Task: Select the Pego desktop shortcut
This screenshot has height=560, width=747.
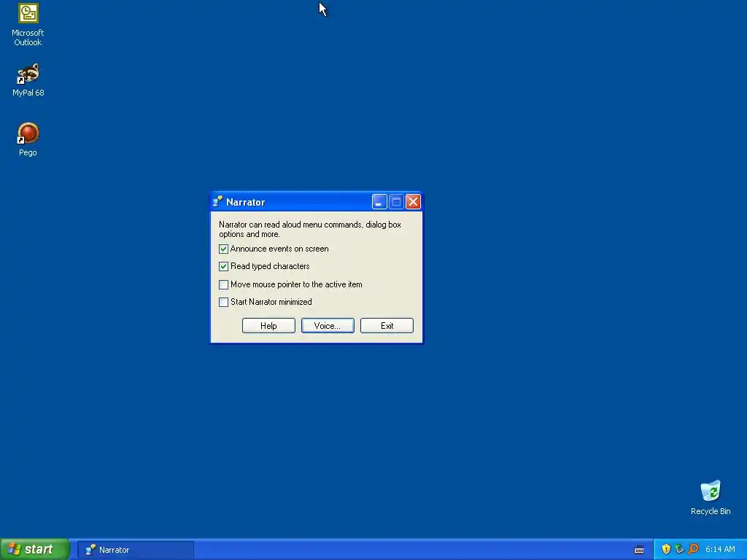Action: pos(28,139)
